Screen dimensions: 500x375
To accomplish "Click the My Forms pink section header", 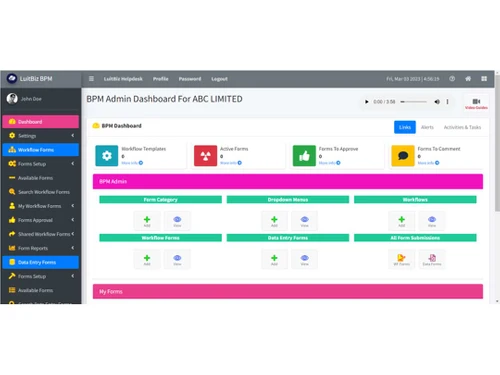I will point(288,291).
